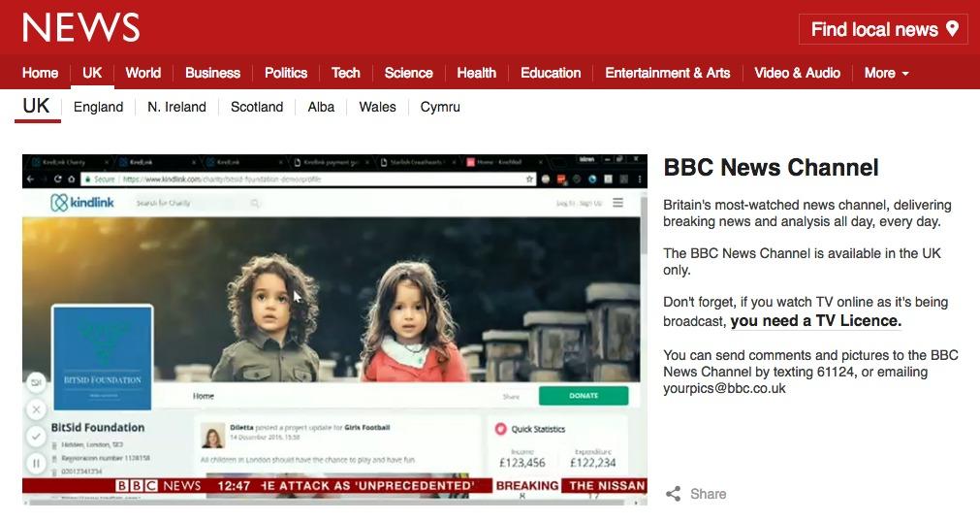Open Education news section
980x522 pixels.
tap(551, 73)
